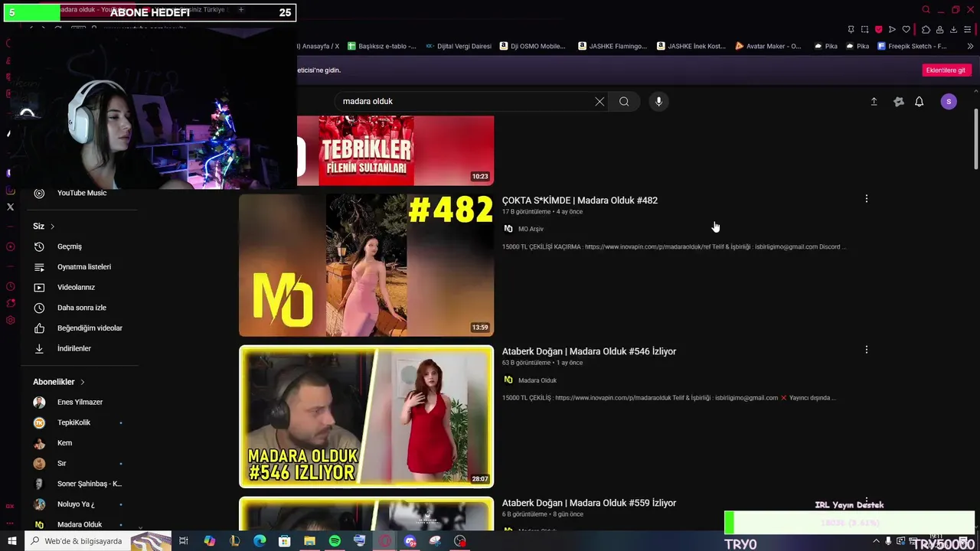Open League of Legends from taskbar

(x=234, y=541)
